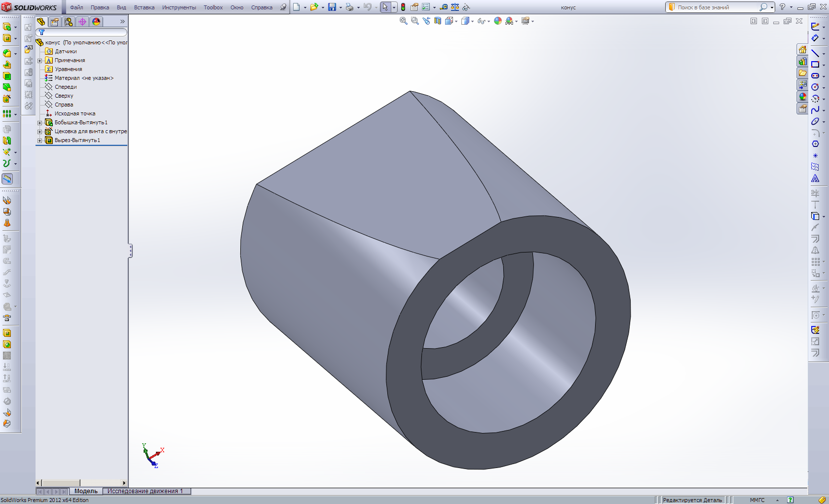This screenshot has height=504, width=829.
Task: Open the DimXpertManager tab
Action: click(x=82, y=22)
